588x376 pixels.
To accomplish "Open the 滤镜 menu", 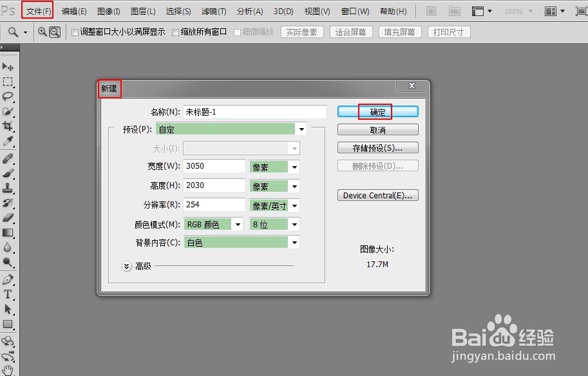I will click(x=214, y=10).
